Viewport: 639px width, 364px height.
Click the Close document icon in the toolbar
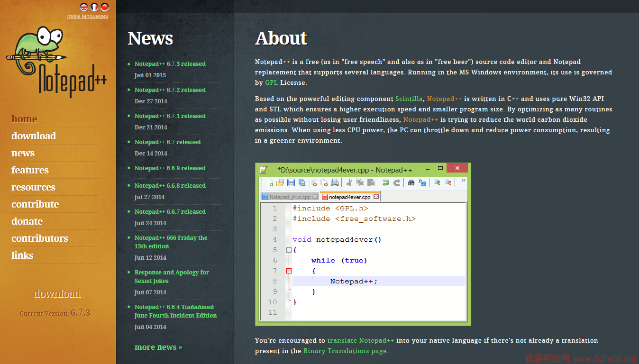[313, 183]
